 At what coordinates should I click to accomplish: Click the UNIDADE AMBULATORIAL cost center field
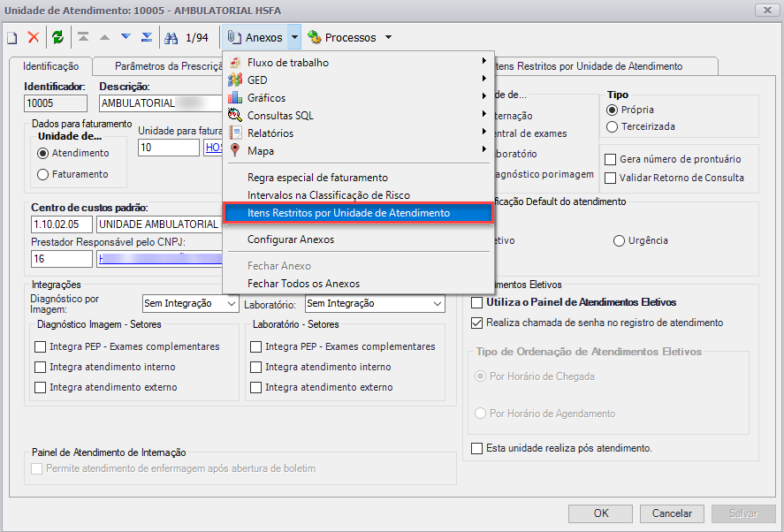pos(159,224)
